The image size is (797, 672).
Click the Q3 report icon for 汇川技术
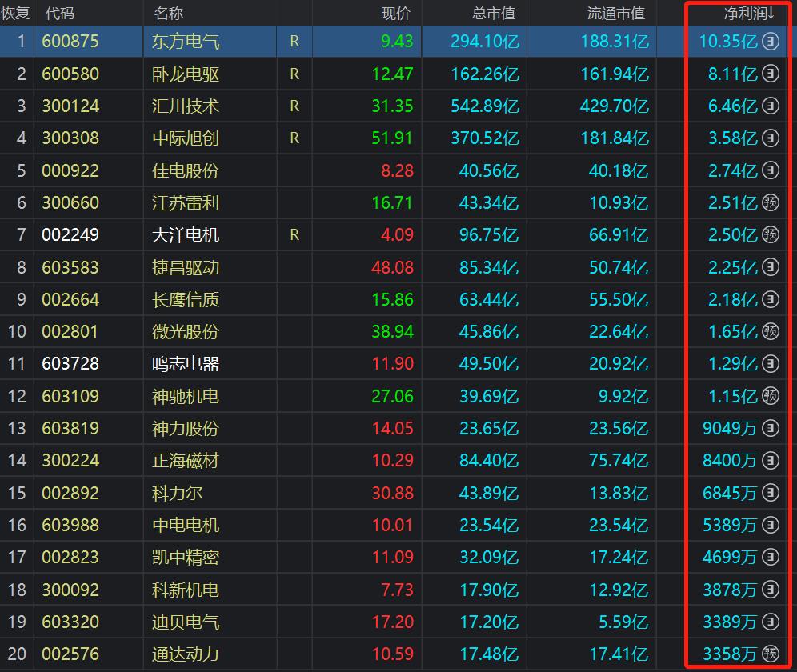click(771, 106)
